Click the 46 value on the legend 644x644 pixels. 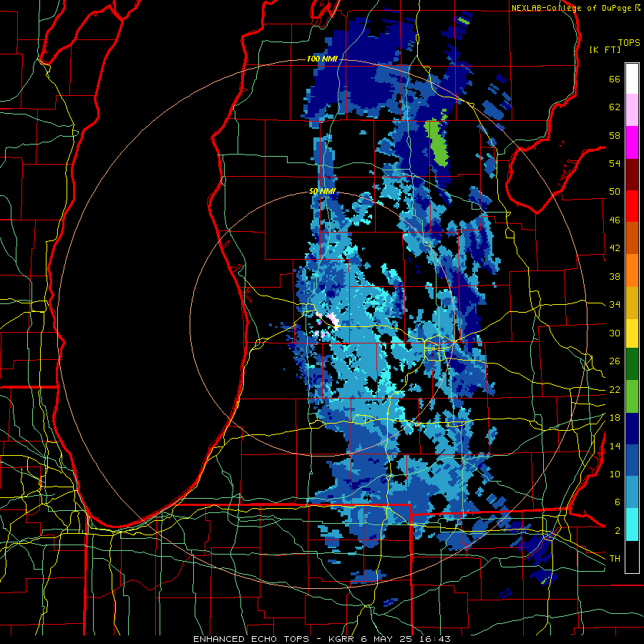(x=615, y=220)
